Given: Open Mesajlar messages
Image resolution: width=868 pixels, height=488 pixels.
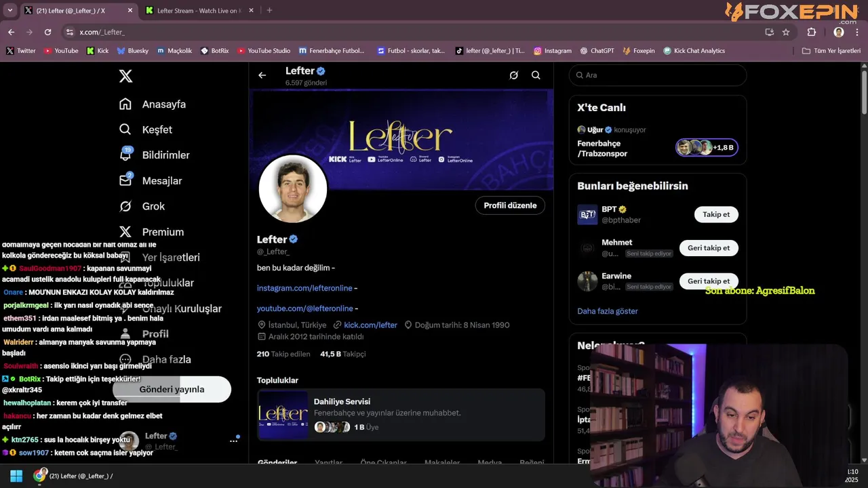Looking at the screenshot, I should tap(151, 181).
